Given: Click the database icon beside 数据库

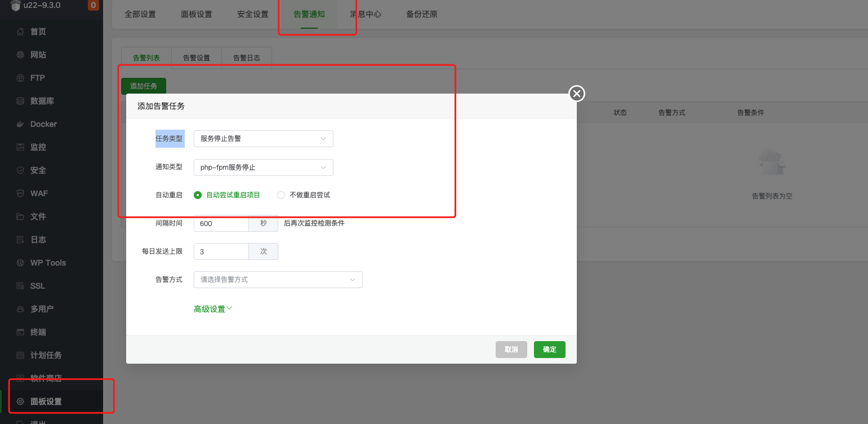Looking at the screenshot, I should (x=20, y=101).
